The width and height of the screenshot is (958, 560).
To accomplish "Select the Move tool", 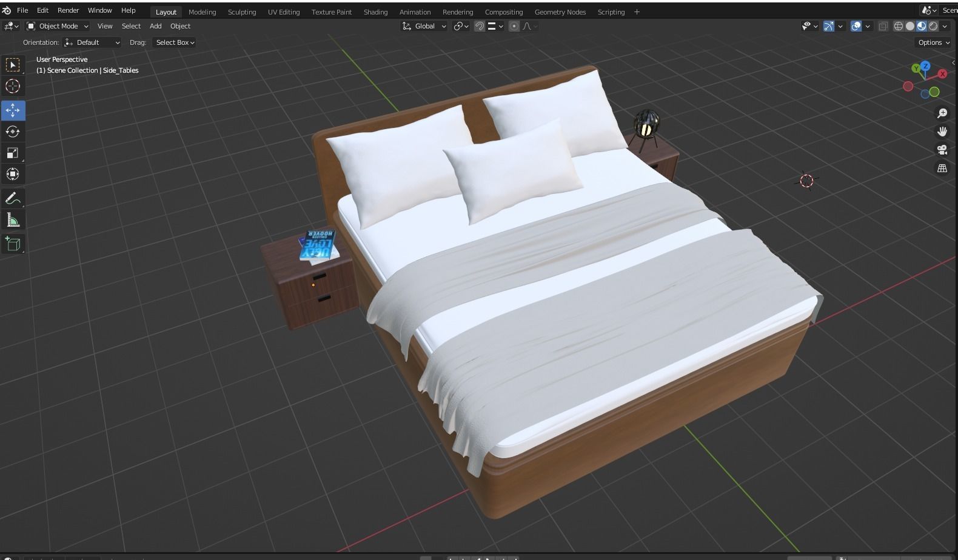I will pos(13,110).
